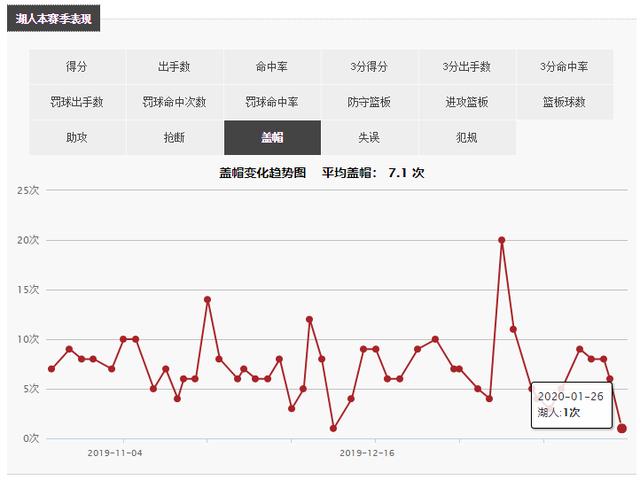This screenshot has width=640, height=480.
Task: Switch to the 出手数 tab
Action: 174,67
